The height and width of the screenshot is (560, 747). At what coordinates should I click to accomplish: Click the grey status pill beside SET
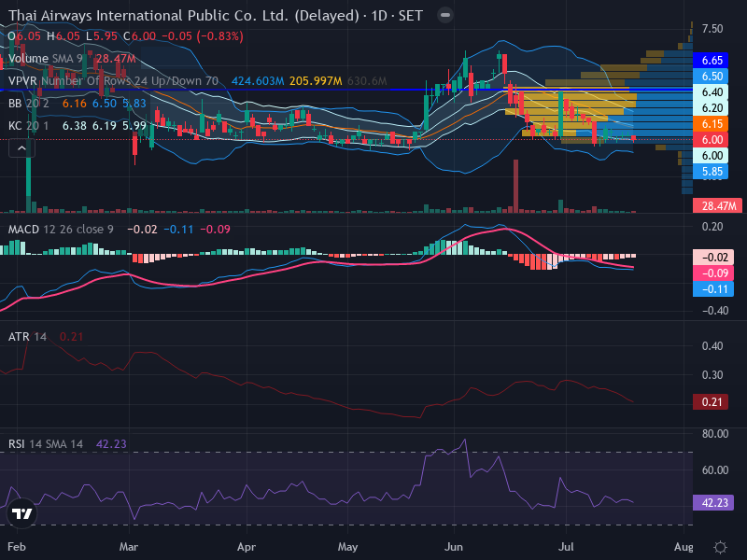coord(445,15)
